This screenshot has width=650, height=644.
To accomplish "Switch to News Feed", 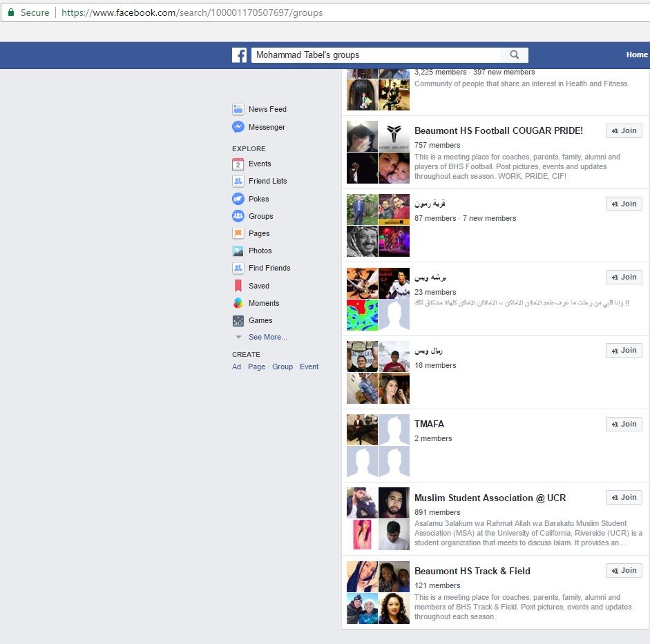I will [267, 109].
